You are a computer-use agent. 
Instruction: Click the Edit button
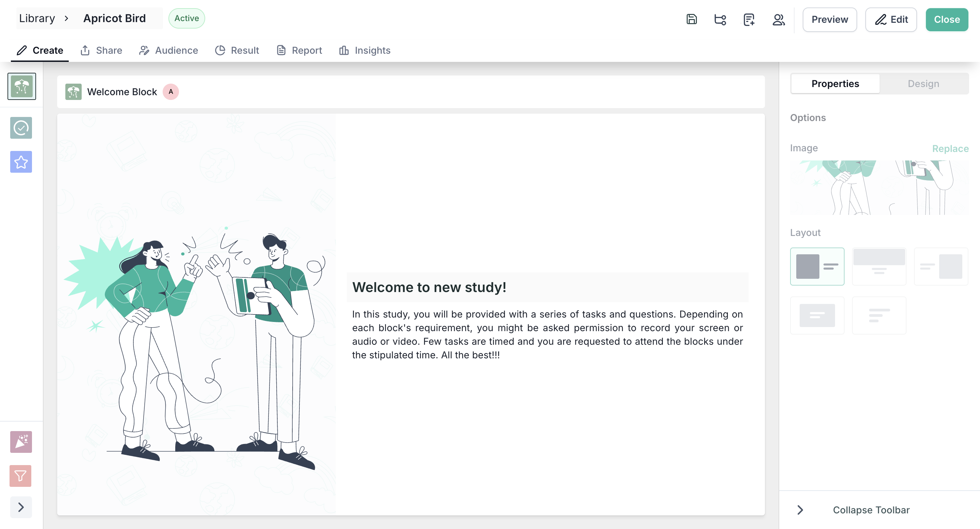coord(891,19)
